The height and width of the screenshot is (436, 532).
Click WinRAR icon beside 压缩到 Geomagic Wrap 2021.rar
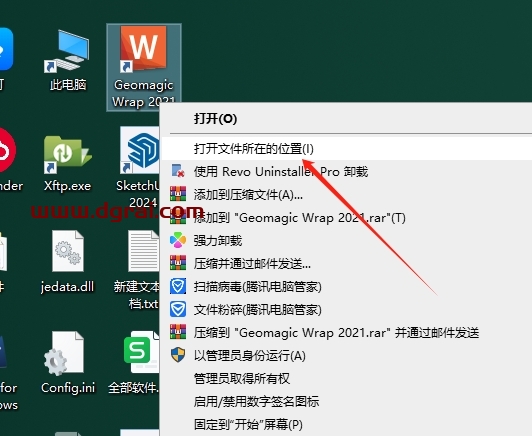click(x=178, y=332)
